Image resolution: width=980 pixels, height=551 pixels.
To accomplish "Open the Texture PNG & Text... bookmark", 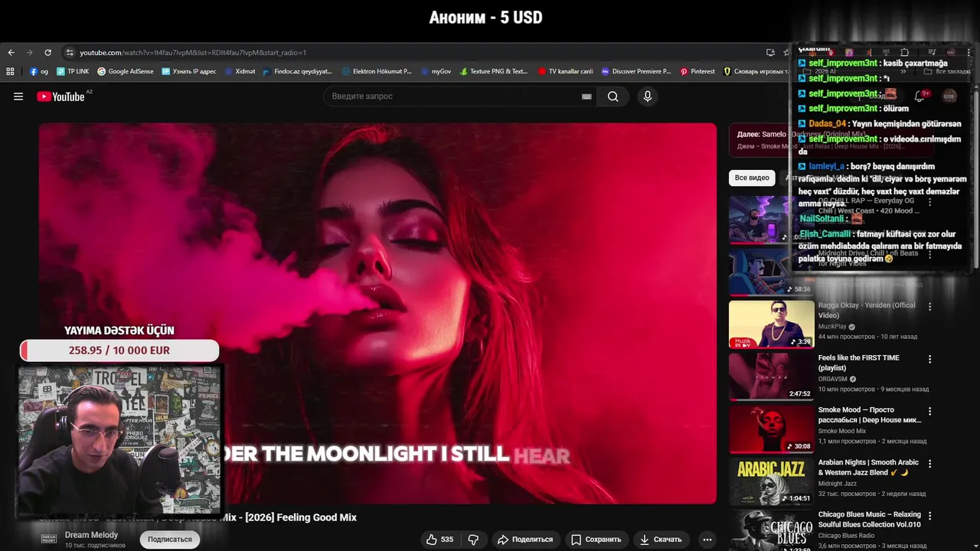I will [x=494, y=71].
